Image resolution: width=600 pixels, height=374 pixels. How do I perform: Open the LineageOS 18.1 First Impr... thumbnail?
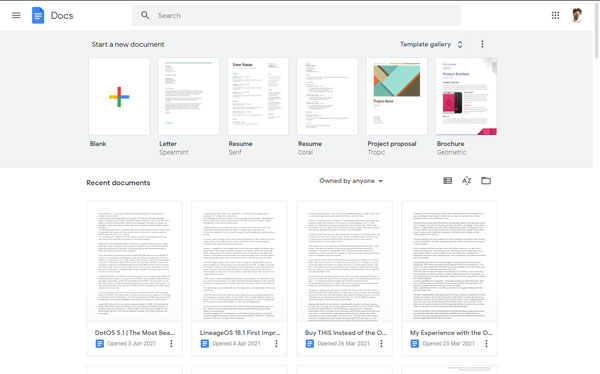point(240,261)
